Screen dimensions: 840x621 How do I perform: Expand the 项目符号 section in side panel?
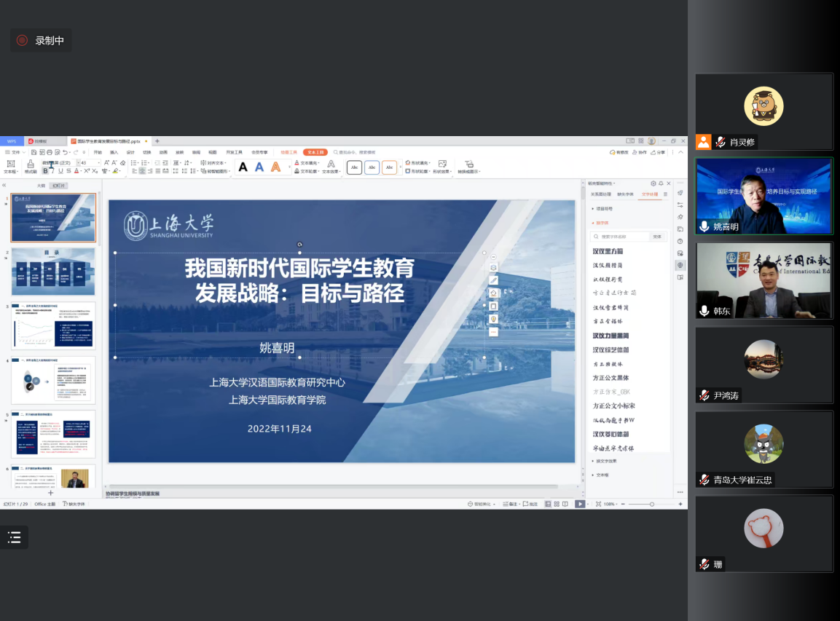point(605,208)
